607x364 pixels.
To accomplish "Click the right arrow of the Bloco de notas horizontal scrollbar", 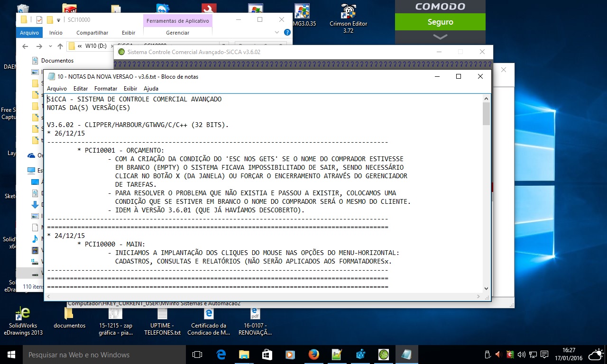I will coord(478,296).
